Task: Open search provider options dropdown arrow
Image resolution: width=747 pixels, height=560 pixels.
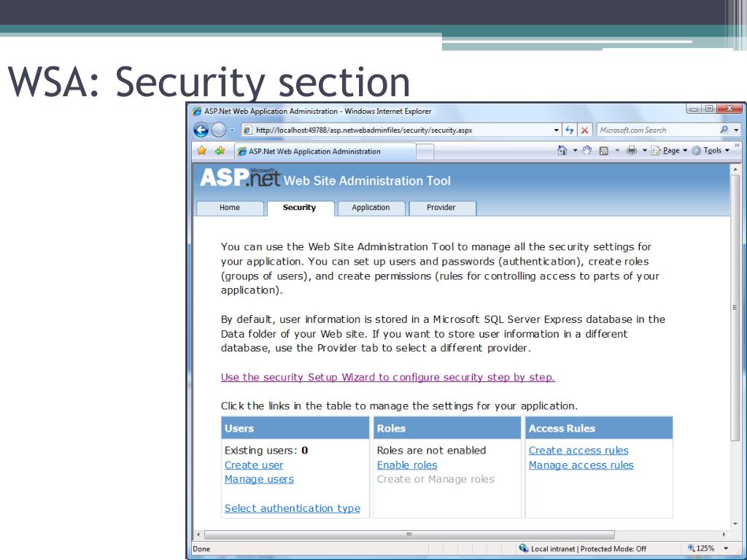Action: (736, 130)
